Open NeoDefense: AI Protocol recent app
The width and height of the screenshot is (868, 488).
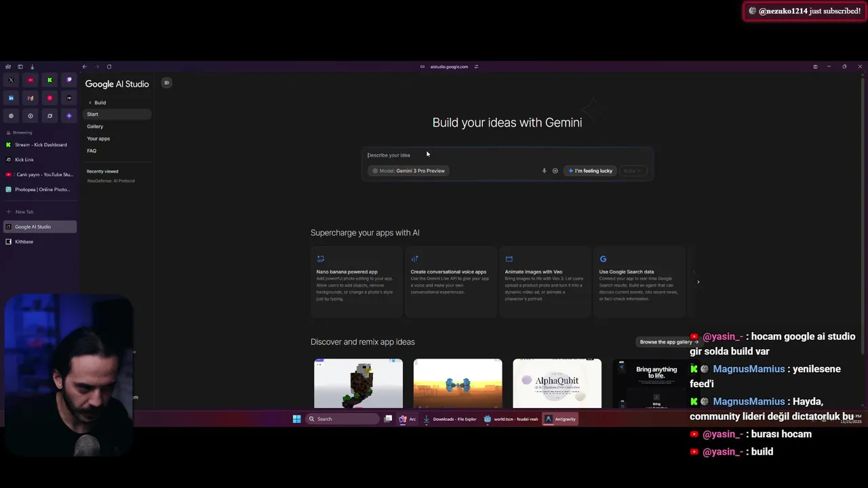pos(111,181)
